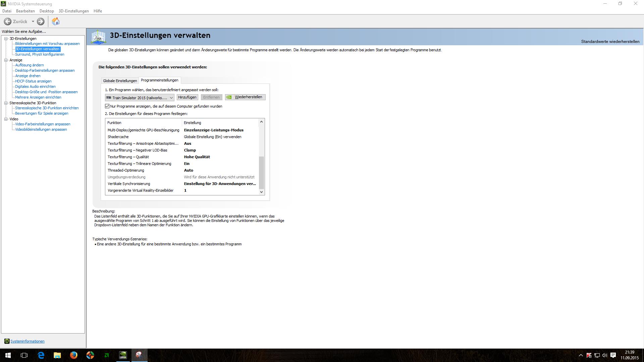Viewport: 644px width, 362px height.
Task: Switch to Globale Einstellungen tab
Action: click(120, 81)
